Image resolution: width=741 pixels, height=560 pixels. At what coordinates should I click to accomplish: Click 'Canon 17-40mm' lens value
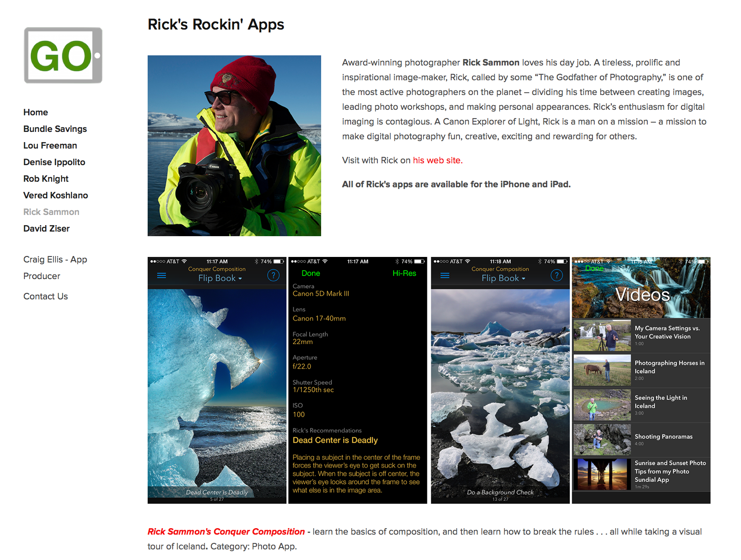click(319, 318)
